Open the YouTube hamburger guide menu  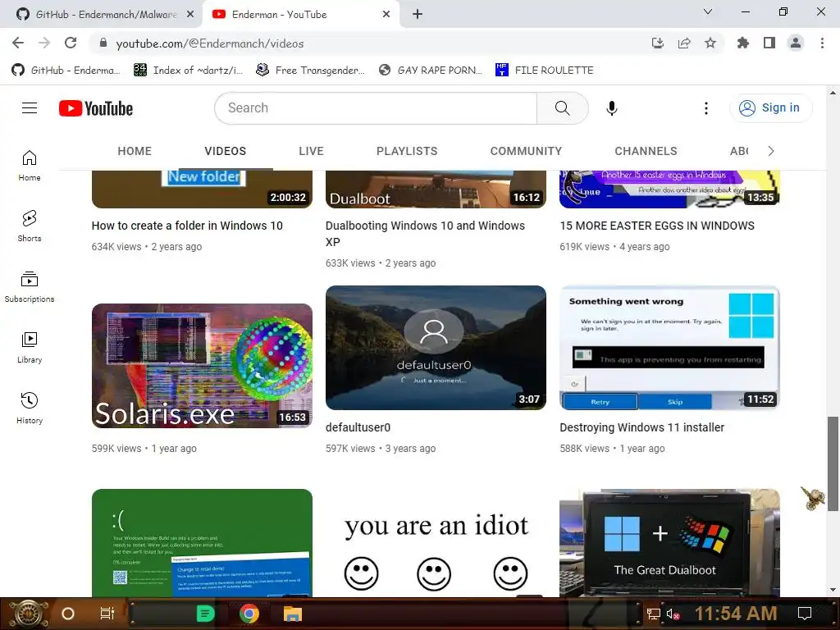[x=30, y=108]
